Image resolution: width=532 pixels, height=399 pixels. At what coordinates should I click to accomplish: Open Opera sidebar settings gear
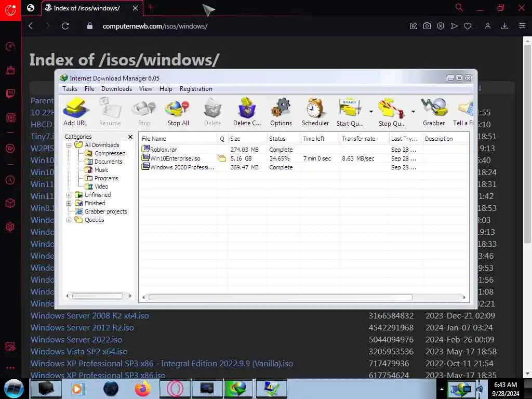[10, 227]
